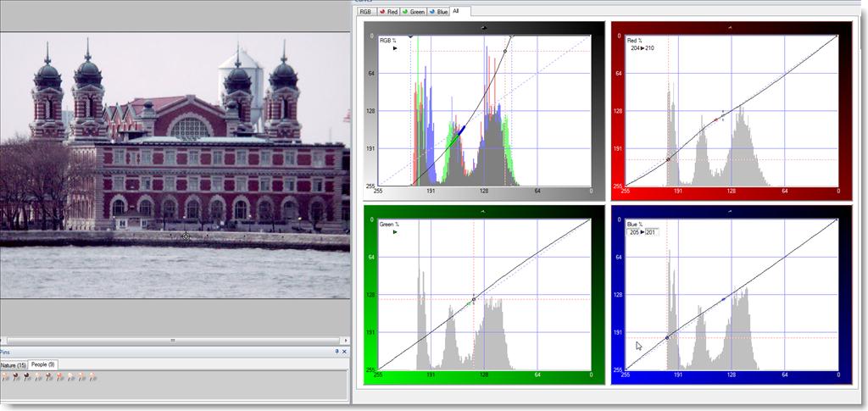Click the 'Blue %' chart label

pyautogui.click(x=635, y=225)
